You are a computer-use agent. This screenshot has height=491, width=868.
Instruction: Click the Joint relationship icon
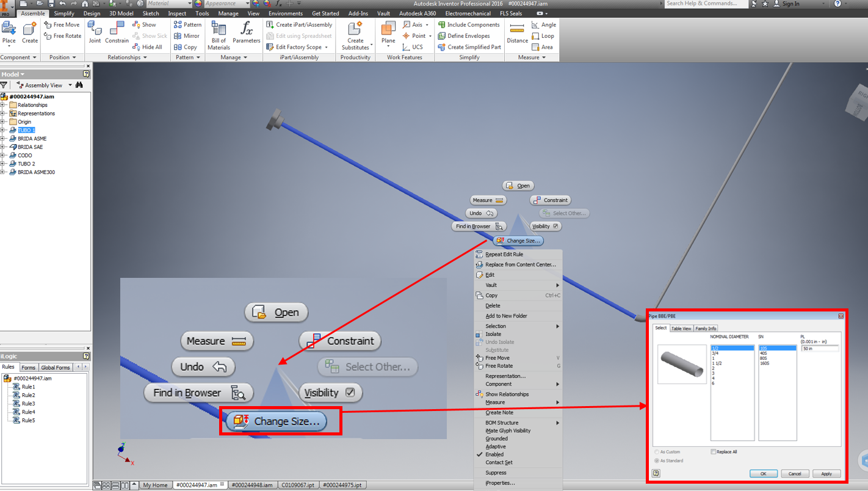pyautogui.click(x=95, y=32)
